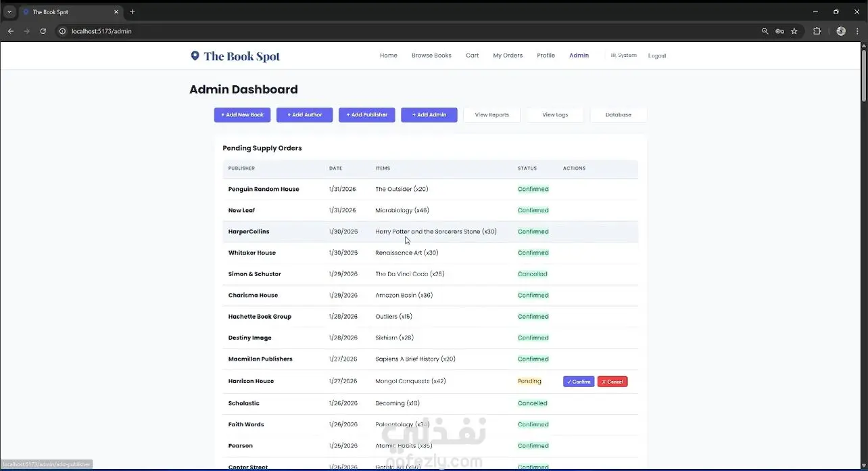Select the Admin nav item
This screenshot has height=471, width=868.
coord(579,55)
